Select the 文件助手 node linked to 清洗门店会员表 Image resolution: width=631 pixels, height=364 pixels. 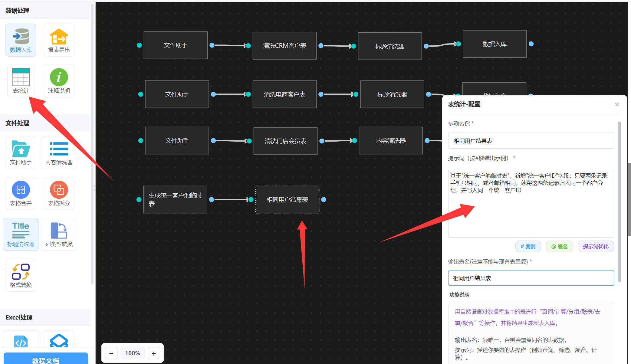point(177,140)
